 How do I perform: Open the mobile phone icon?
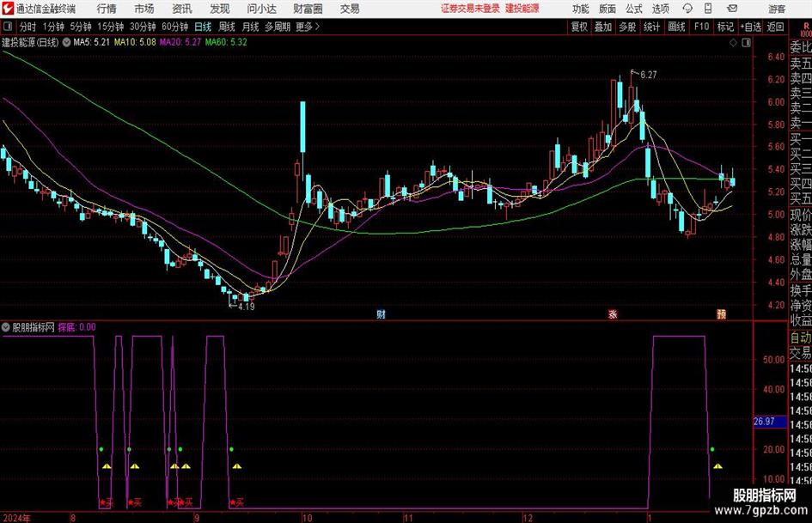(708, 9)
